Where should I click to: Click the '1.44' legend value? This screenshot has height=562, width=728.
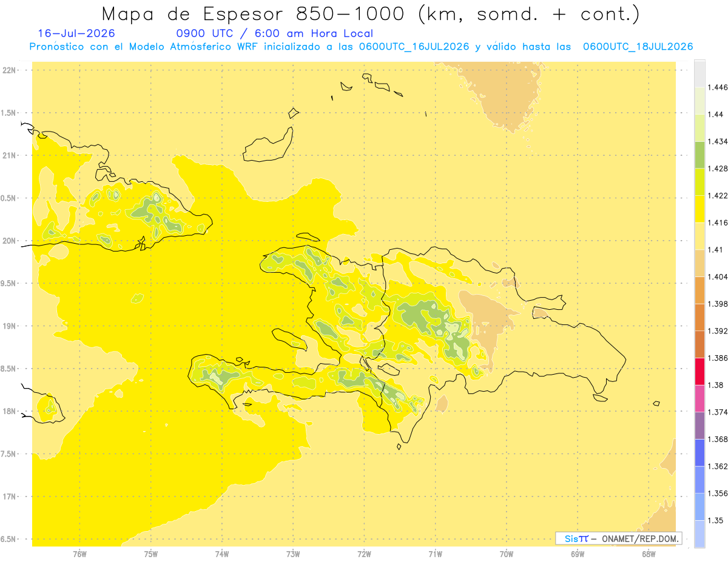click(716, 115)
